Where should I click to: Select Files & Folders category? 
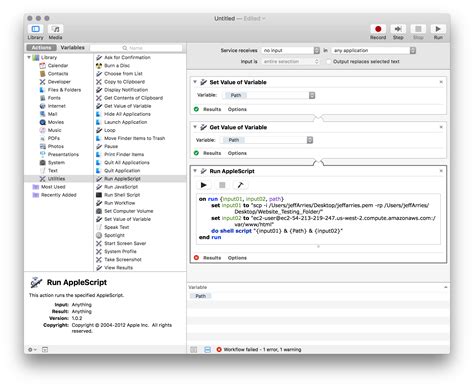64,90
